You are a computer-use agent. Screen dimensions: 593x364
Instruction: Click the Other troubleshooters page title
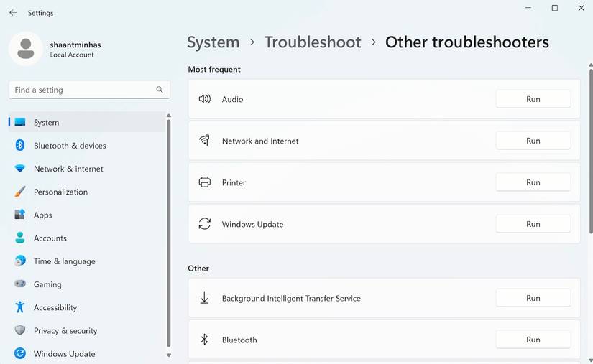click(467, 42)
